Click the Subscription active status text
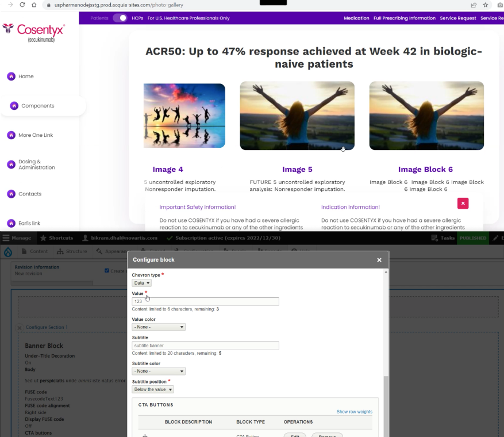504x437 pixels. tap(228, 238)
